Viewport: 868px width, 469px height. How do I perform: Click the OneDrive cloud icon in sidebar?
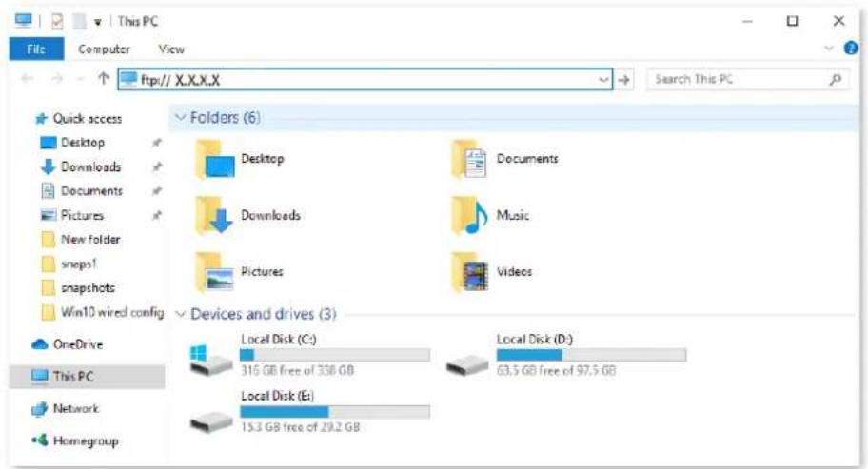(40, 344)
